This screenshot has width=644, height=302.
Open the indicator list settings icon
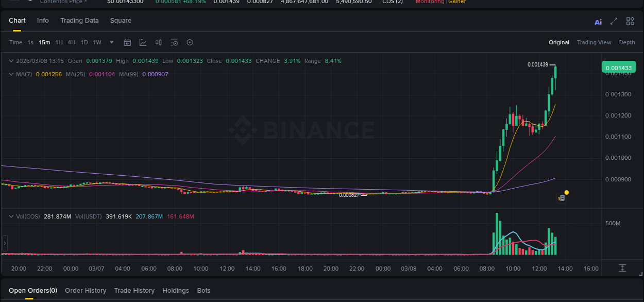pos(174,42)
